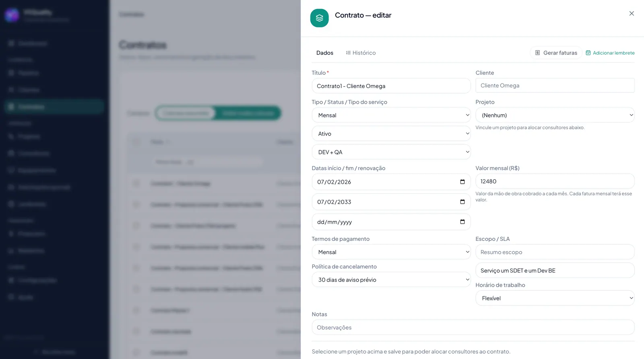Open the Ativo status dropdown

(391, 133)
